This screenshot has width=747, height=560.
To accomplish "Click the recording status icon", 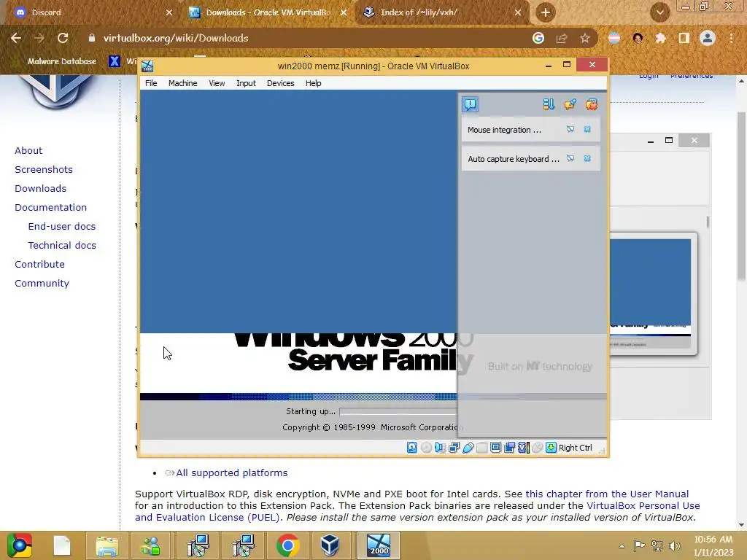I will click(509, 448).
